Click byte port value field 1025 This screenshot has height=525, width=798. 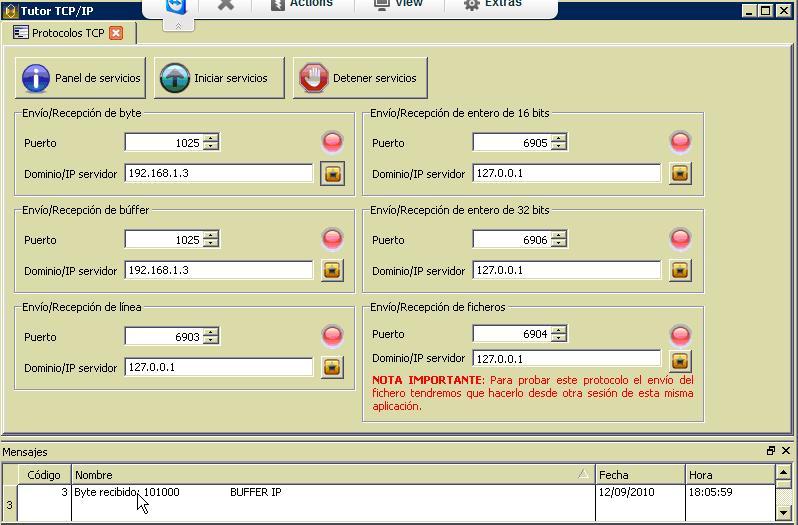164,142
